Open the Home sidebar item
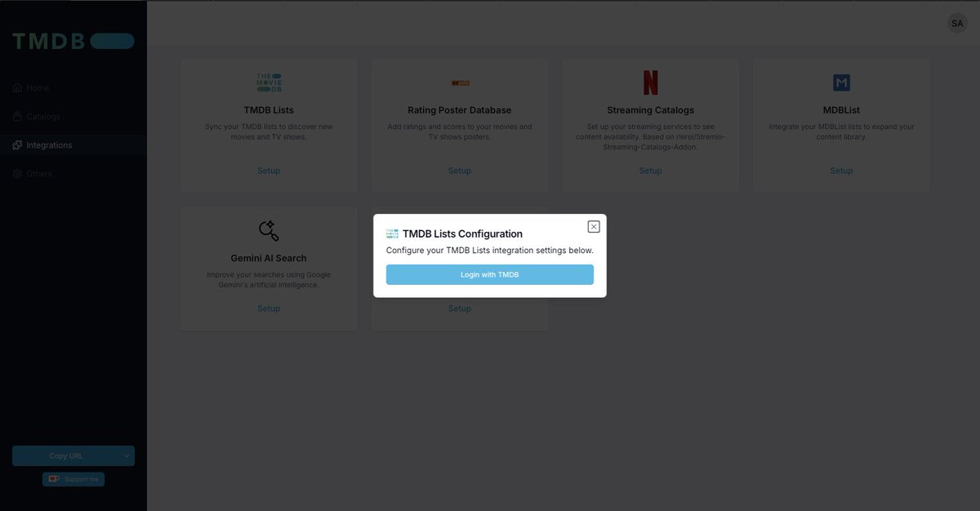The height and width of the screenshot is (511, 980). (x=73, y=88)
